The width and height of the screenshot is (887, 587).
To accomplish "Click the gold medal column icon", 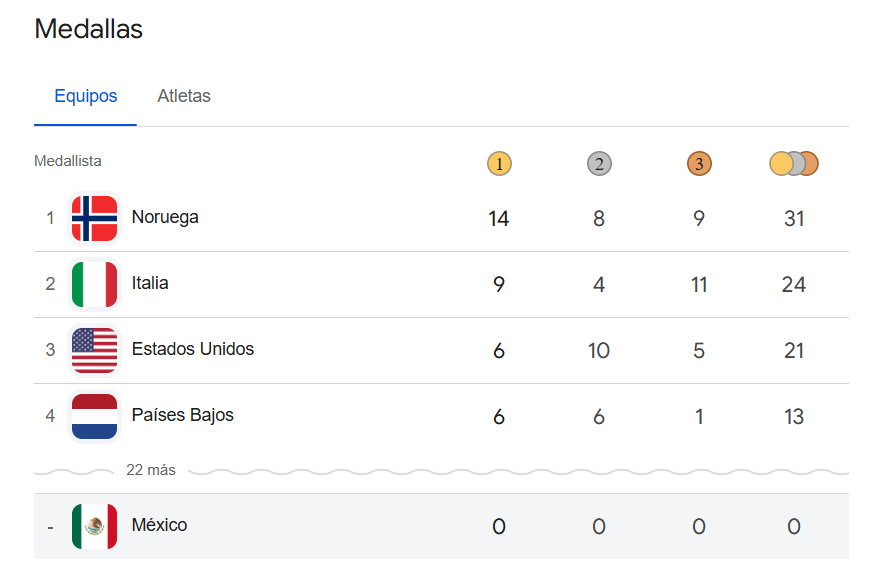I will tap(499, 163).
